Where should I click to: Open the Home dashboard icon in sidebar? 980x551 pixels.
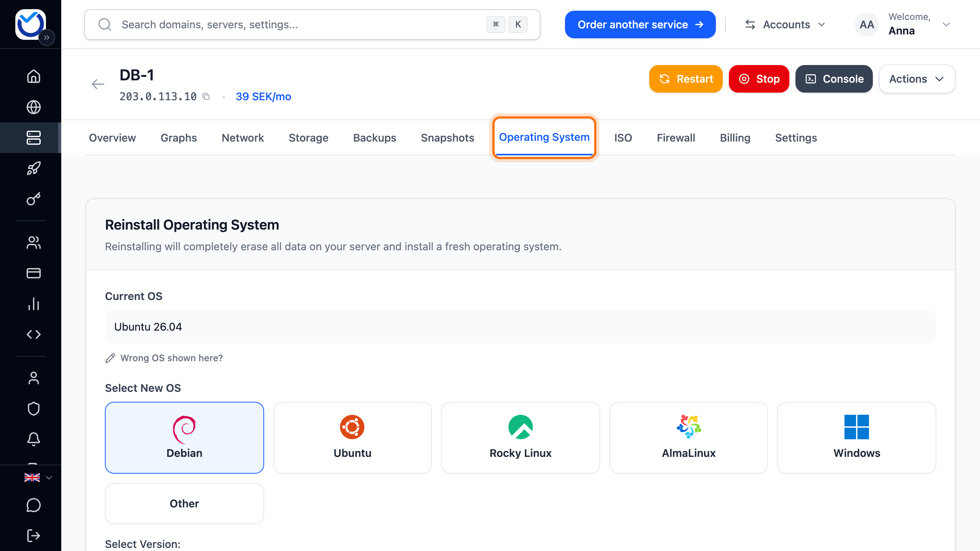click(x=34, y=76)
